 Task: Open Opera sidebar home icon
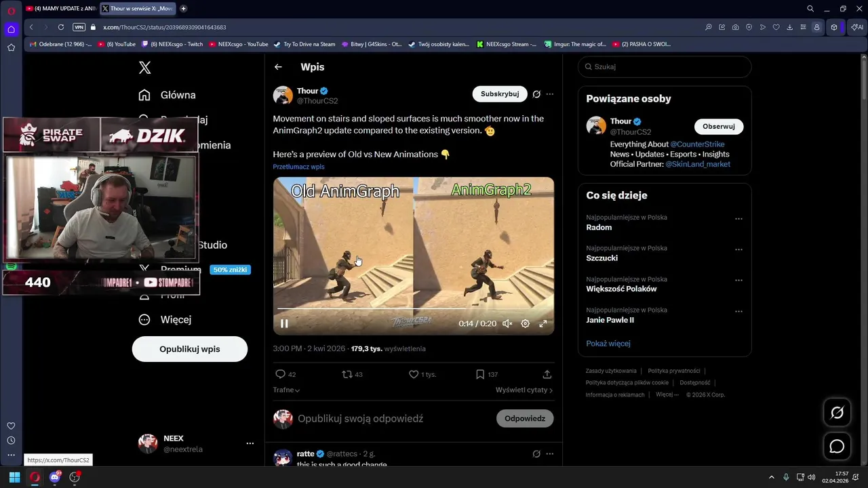[x=11, y=29]
